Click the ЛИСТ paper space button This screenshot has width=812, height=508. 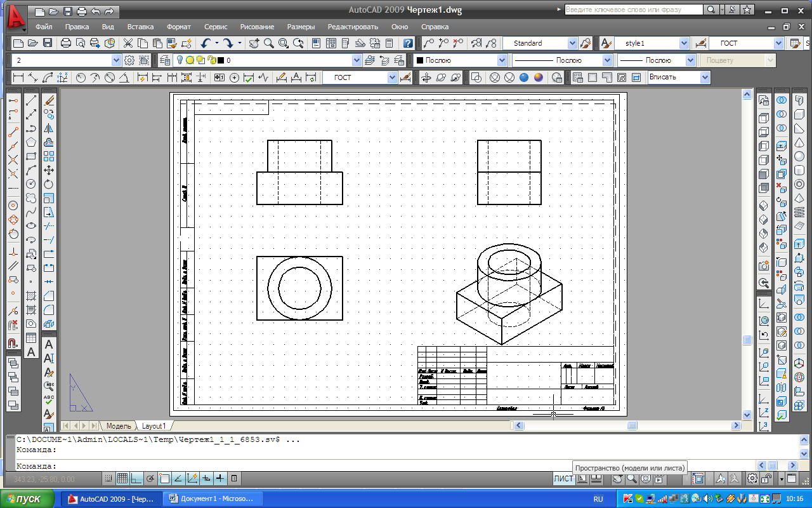click(x=563, y=479)
